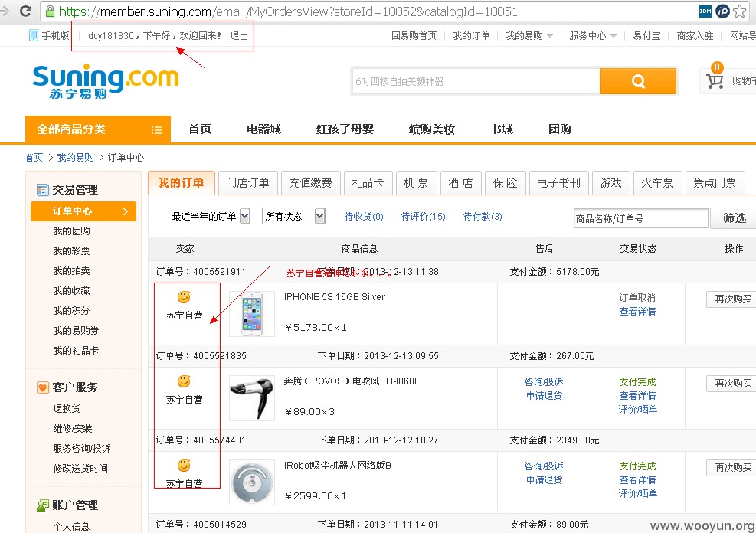The image size is (756, 533).
Task: Click seller smiley icon for POVOS hair dryer order
Action: (184, 381)
